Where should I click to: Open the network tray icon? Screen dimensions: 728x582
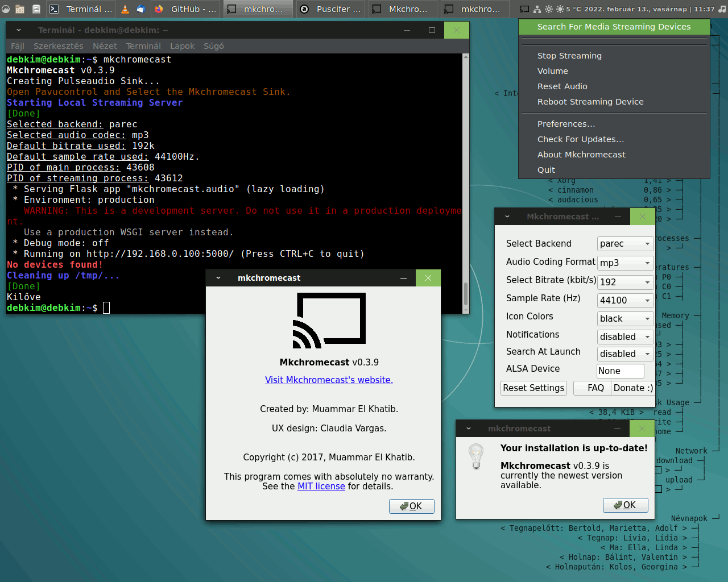(x=537, y=9)
